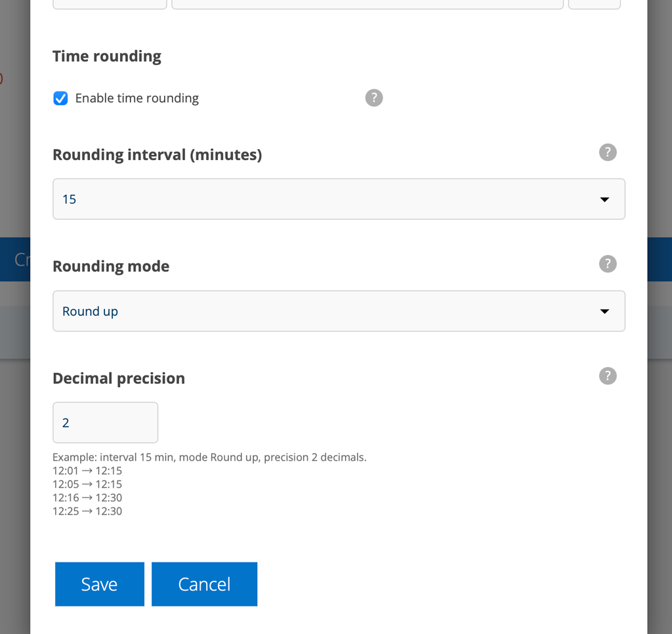The height and width of the screenshot is (634, 672).
Task: Show help for Rounding mode
Action: tap(608, 264)
